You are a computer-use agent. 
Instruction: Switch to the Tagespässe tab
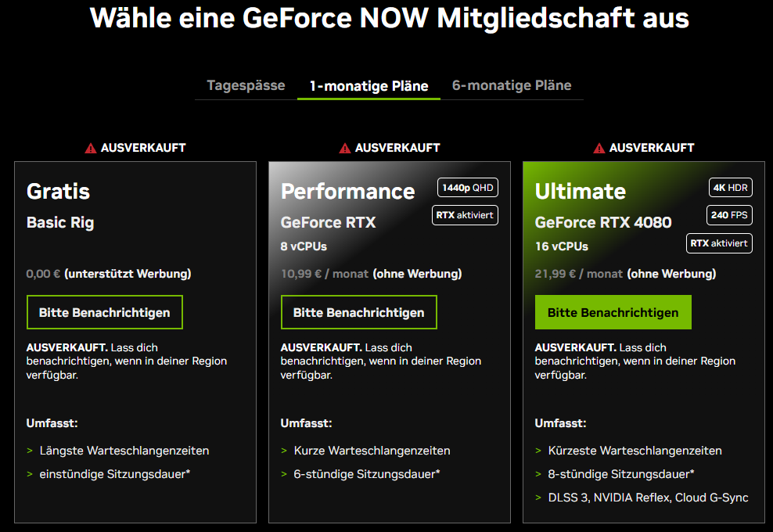pyautogui.click(x=246, y=85)
